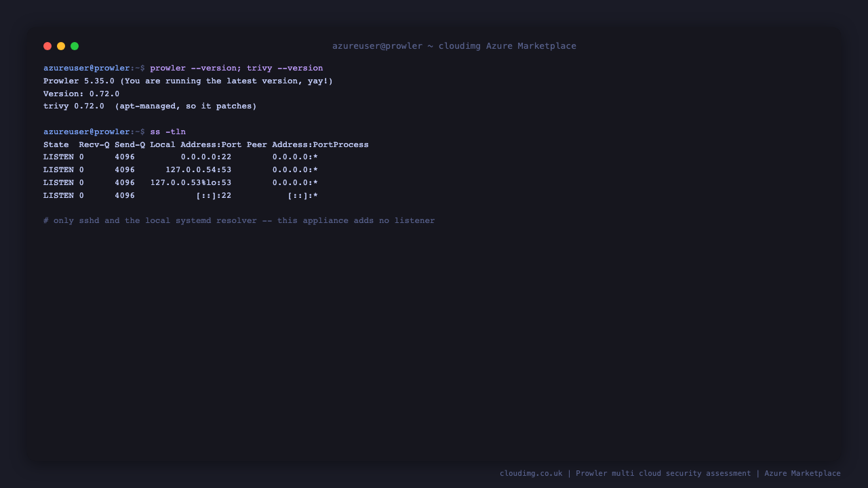Click the 'Version: 0.72.0' output line
Screen dimensions: 868x488
(x=81, y=94)
